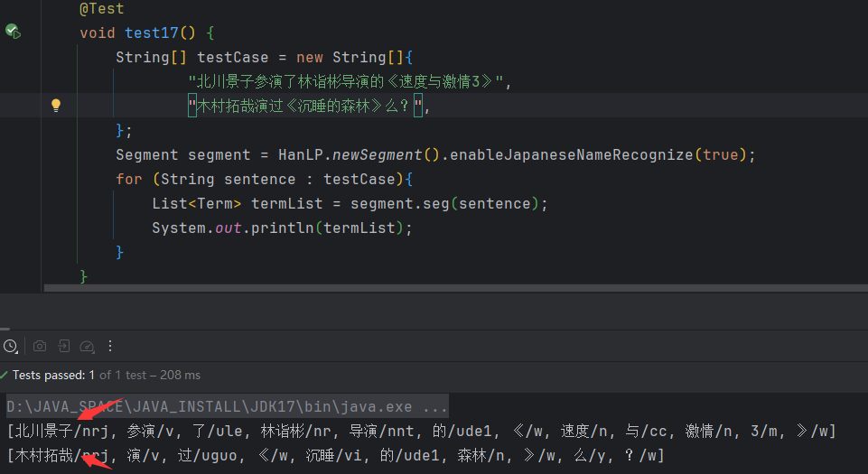
Task: Expand the folded java.exe command line ellipsis
Action: [435, 407]
